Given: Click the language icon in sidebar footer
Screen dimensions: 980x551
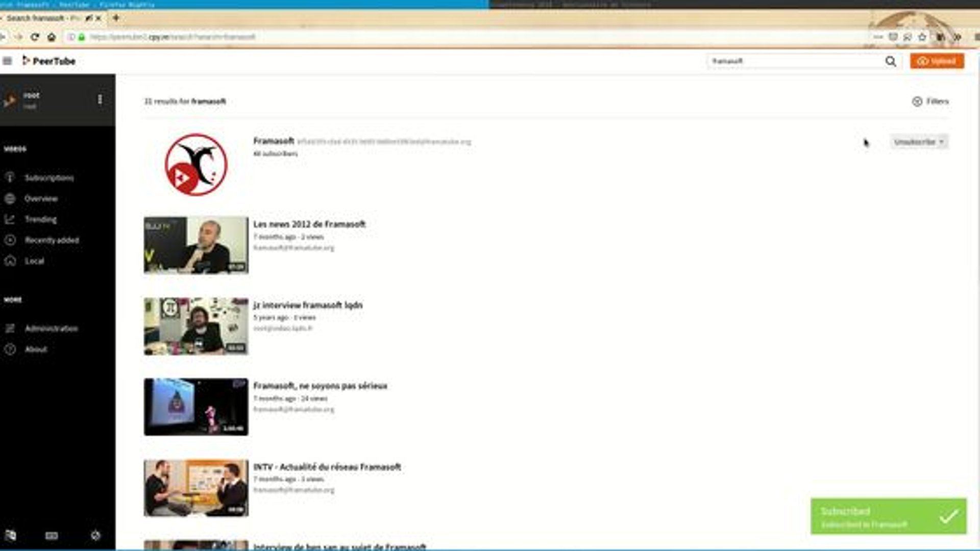Looking at the screenshot, I should click(x=10, y=535).
